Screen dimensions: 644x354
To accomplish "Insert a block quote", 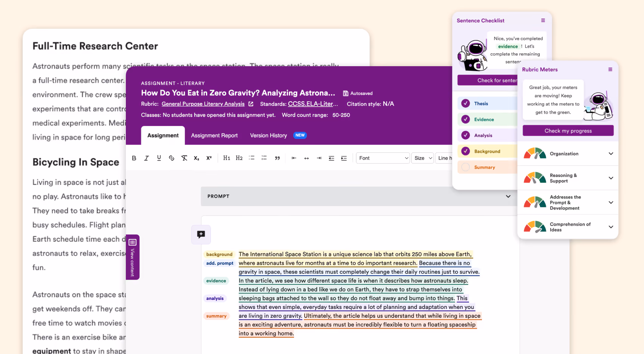I will click(277, 158).
